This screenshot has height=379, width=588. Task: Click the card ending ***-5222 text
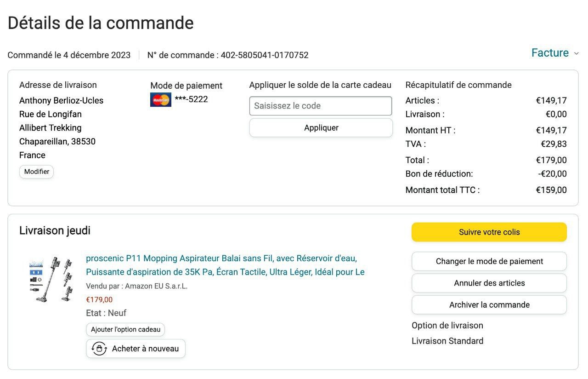(x=191, y=99)
